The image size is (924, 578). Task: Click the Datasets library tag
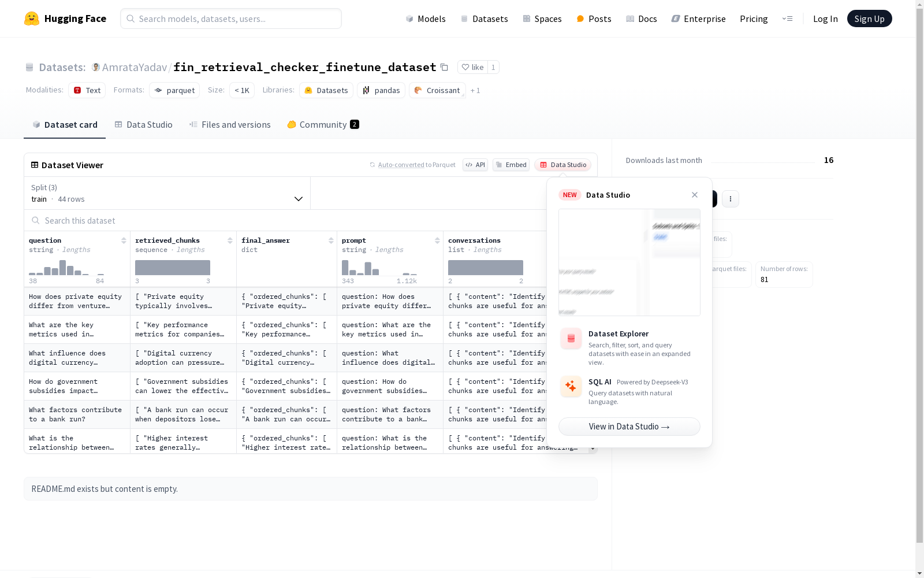pos(326,90)
